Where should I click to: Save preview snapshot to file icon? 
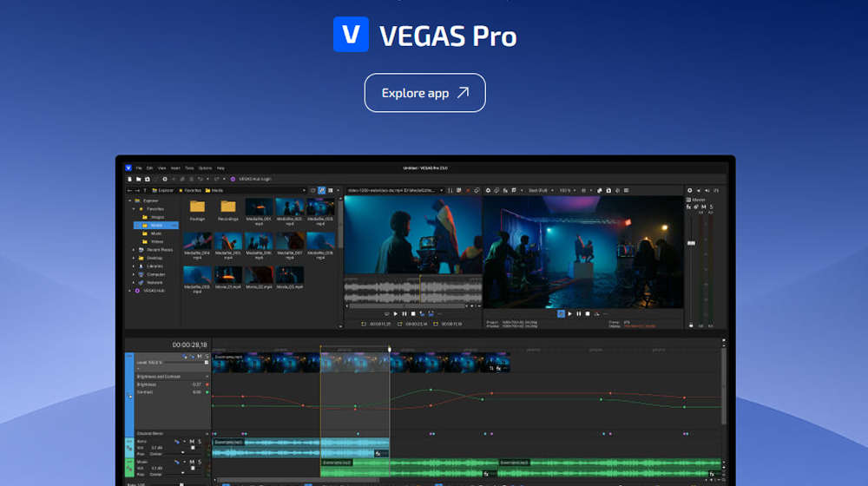coord(608,190)
